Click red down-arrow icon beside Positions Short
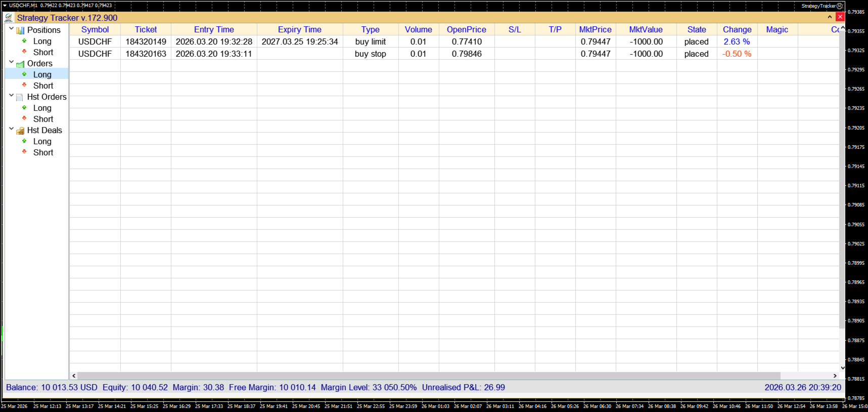This screenshot has height=412, width=868. [x=24, y=51]
